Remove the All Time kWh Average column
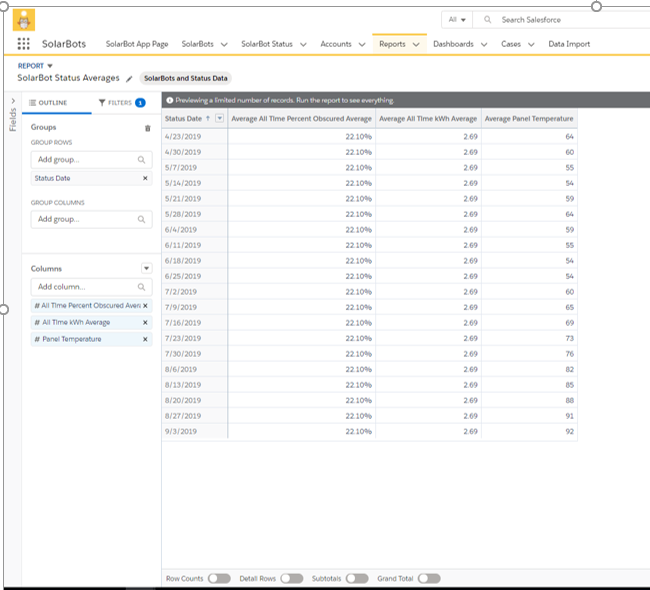The width and height of the screenshot is (650, 590). [145, 322]
